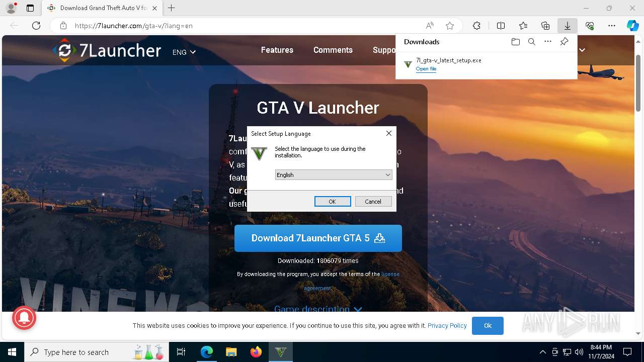The height and width of the screenshot is (362, 644).
Task: Click the taskbar search box
Action: [x=96, y=352]
